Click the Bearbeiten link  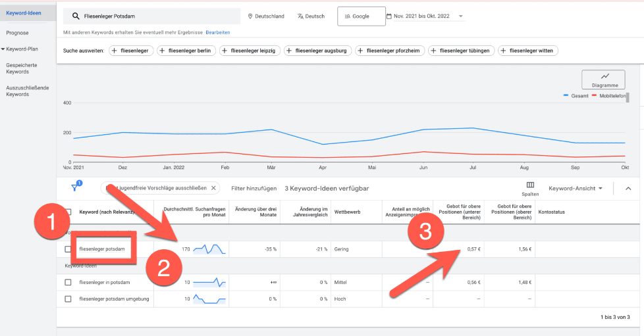click(218, 32)
